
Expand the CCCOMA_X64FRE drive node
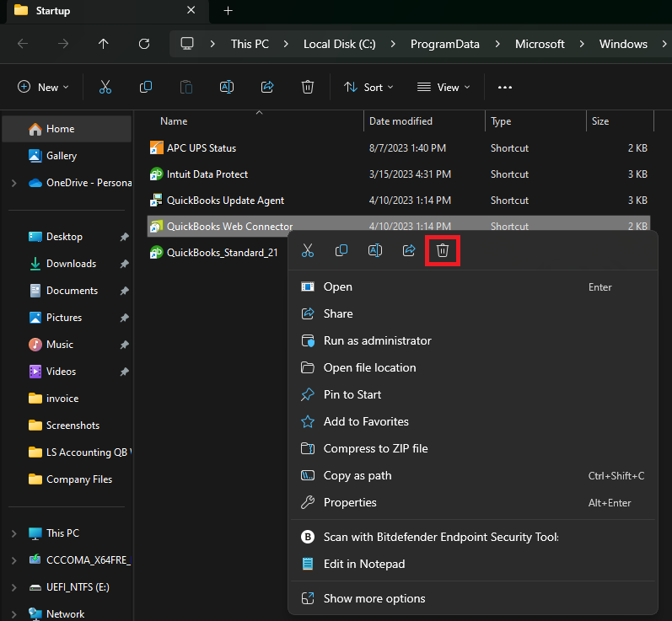pos(14,560)
